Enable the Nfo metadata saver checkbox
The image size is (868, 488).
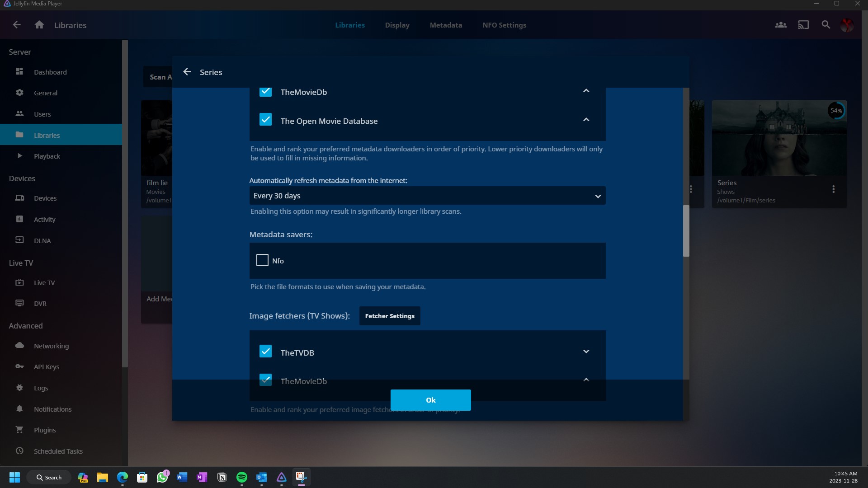click(x=262, y=260)
